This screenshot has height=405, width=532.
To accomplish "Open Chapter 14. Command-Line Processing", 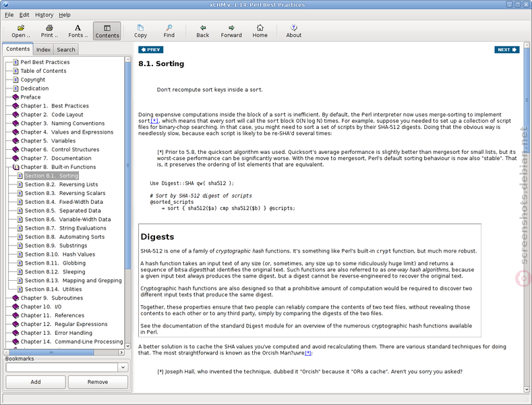I will [x=71, y=342].
